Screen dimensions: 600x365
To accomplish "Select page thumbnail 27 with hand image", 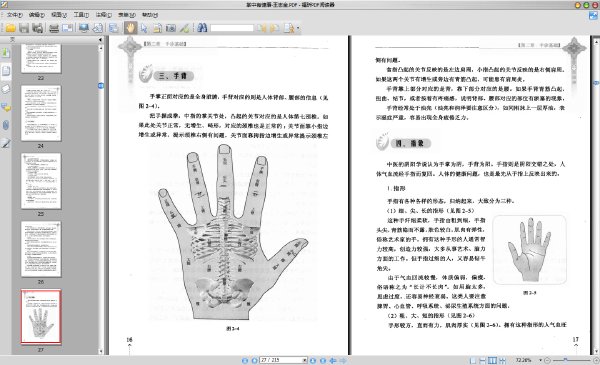I will (x=41, y=317).
